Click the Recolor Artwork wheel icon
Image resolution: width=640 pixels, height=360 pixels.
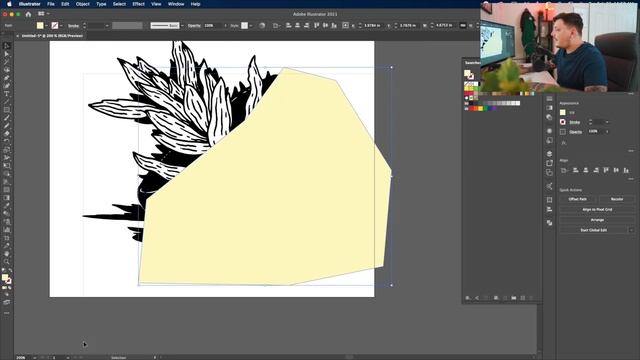(262, 25)
